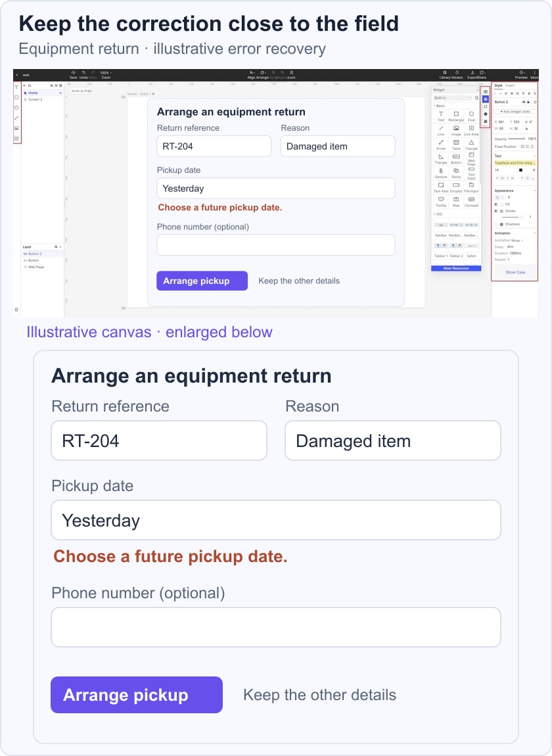
Task: Open the Zoom 100% dropdown
Action: (106, 73)
